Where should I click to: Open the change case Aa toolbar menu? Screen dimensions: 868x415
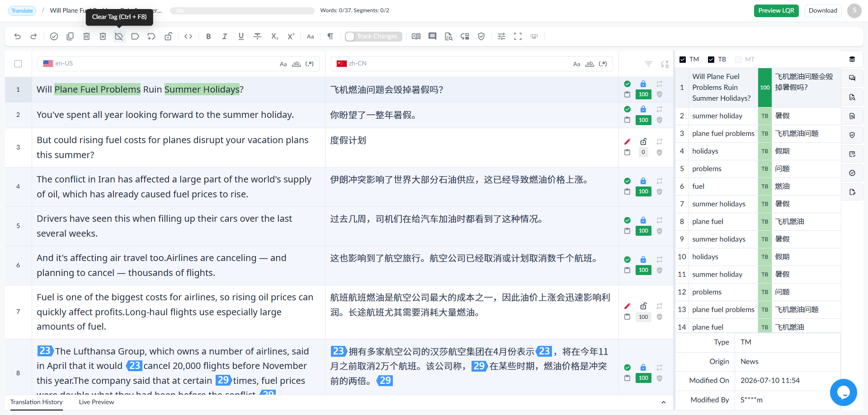click(310, 37)
